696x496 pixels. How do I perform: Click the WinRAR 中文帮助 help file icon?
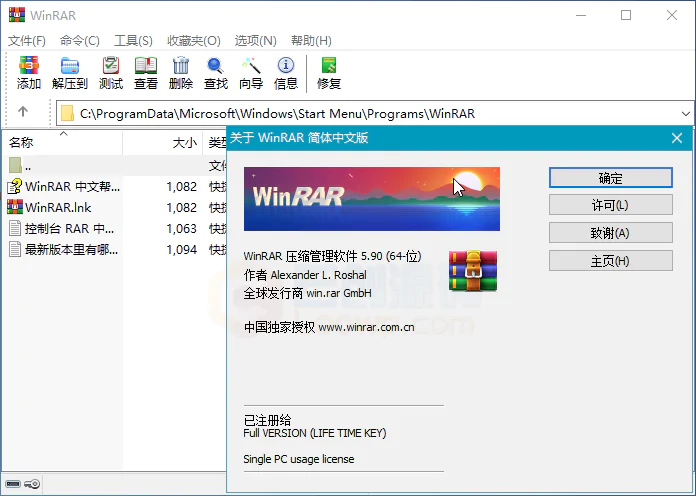15,186
